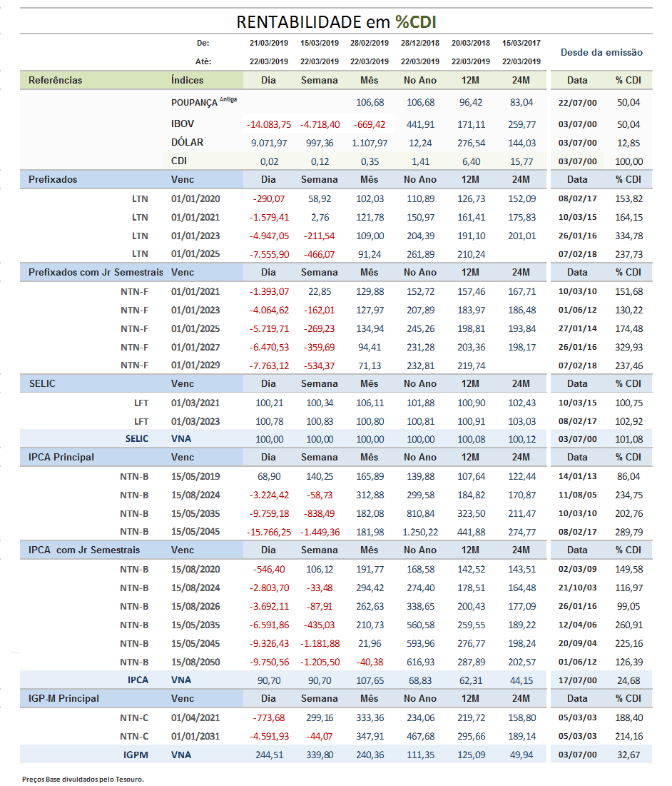Select the DÓLAR index row label
The width and height of the screenshot is (672, 786).
[x=188, y=142]
